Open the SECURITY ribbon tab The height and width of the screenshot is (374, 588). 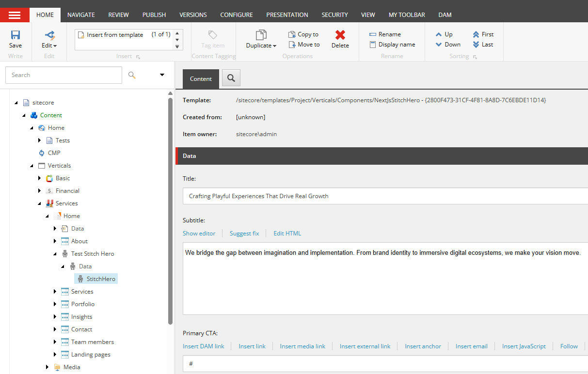(334, 15)
